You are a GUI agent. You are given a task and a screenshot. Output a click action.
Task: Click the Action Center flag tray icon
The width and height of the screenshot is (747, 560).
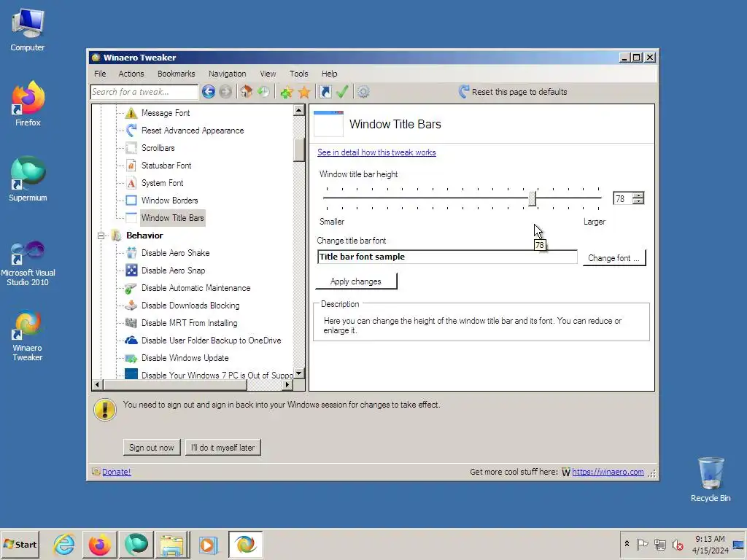pos(642,544)
